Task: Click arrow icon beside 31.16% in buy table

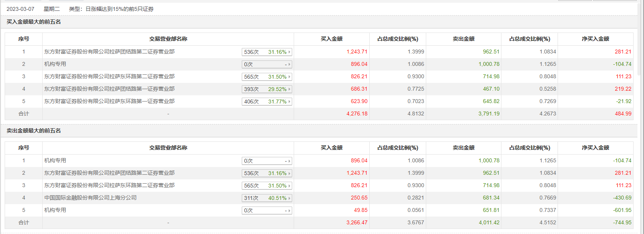Action: [x=289, y=52]
